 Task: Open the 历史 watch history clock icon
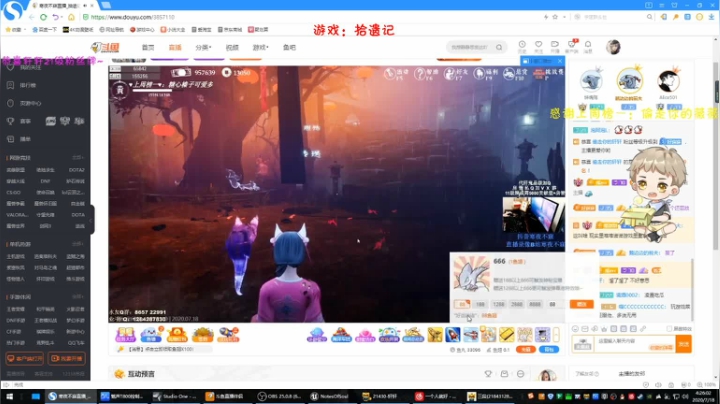coord(522,46)
